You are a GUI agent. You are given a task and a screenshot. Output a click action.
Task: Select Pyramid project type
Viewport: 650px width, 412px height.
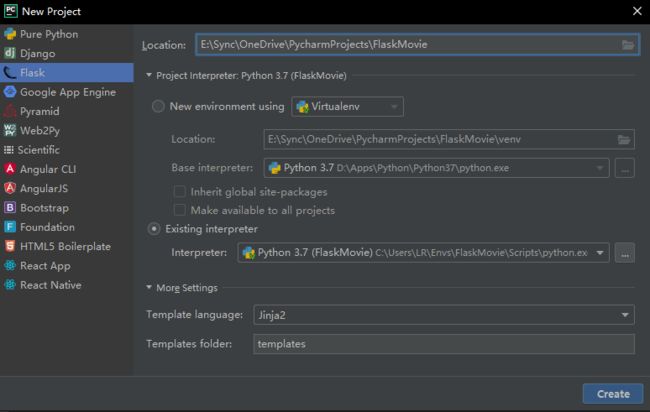[x=67, y=111]
